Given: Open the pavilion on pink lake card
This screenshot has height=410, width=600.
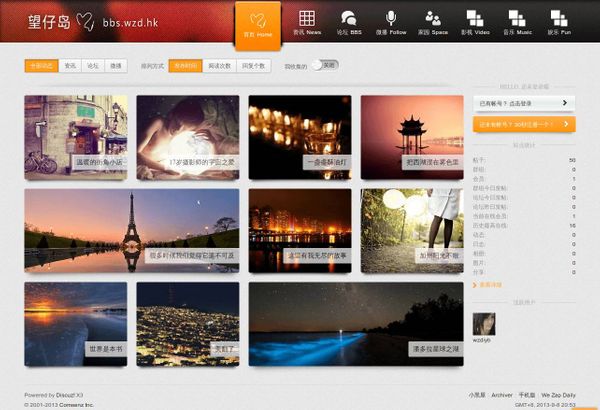Looking at the screenshot, I should pos(412,137).
